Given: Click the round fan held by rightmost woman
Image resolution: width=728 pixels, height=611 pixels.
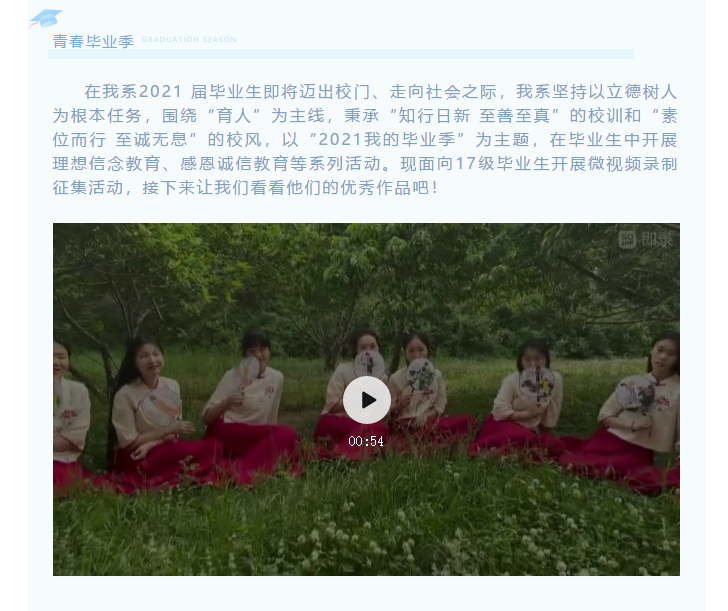Looking at the screenshot, I should click(x=635, y=393).
